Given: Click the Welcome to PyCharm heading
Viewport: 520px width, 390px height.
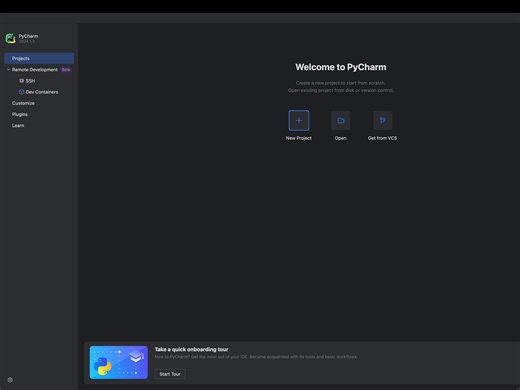Looking at the screenshot, I should coord(341,67).
